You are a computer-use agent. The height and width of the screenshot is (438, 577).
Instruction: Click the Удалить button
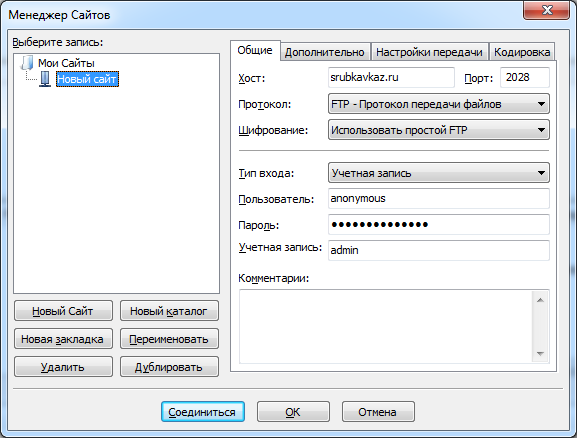point(63,367)
